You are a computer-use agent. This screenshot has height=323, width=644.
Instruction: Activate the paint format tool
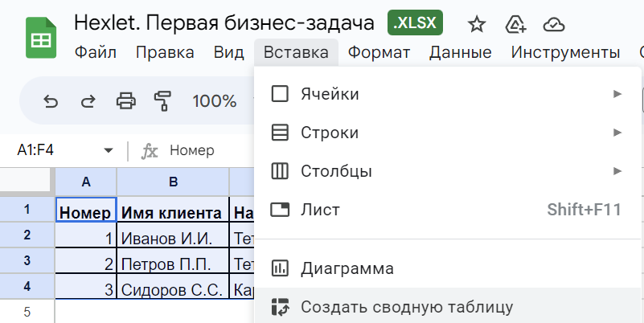[163, 101]
